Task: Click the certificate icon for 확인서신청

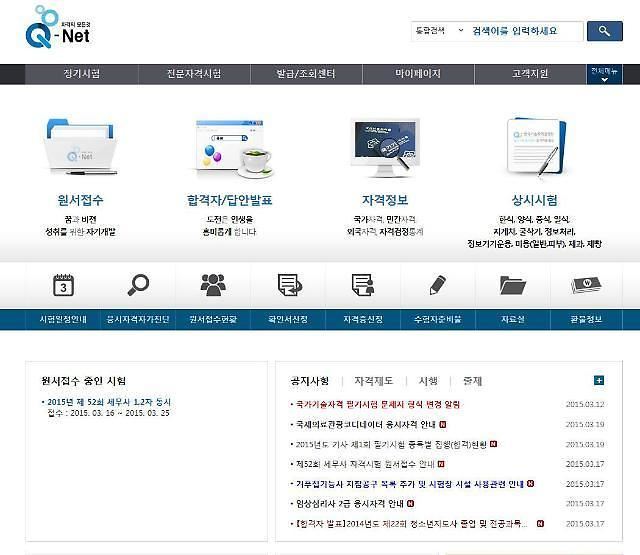Action: 289,284
